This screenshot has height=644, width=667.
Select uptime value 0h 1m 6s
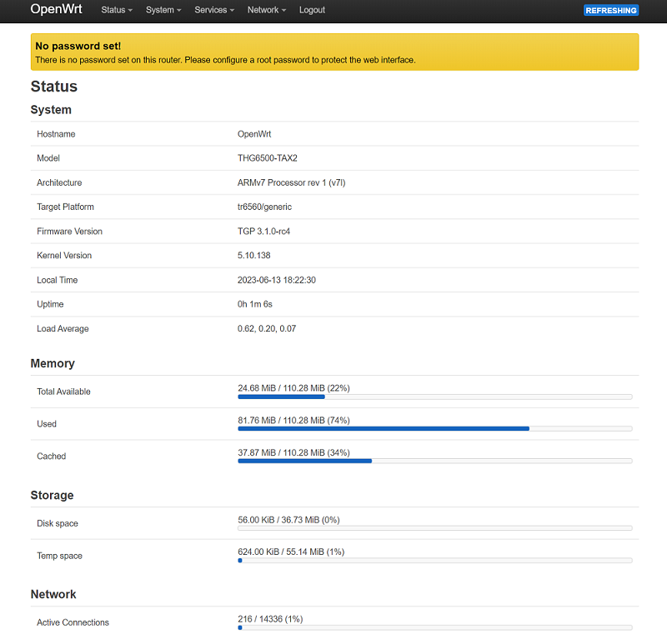pyautogui.click(x=255, y=304)
